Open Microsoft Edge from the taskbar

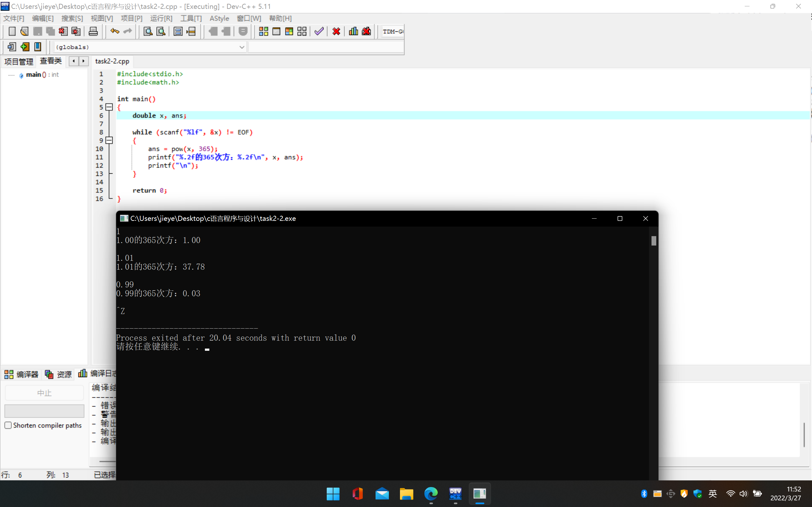coord(431,494)
